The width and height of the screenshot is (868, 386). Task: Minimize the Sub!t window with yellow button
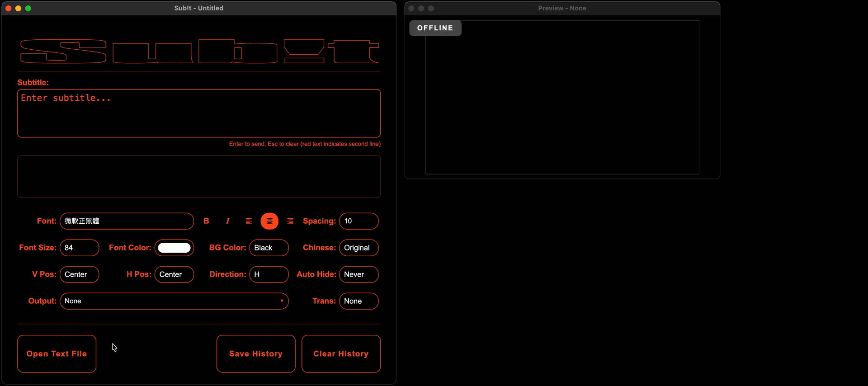pos(18,8)
